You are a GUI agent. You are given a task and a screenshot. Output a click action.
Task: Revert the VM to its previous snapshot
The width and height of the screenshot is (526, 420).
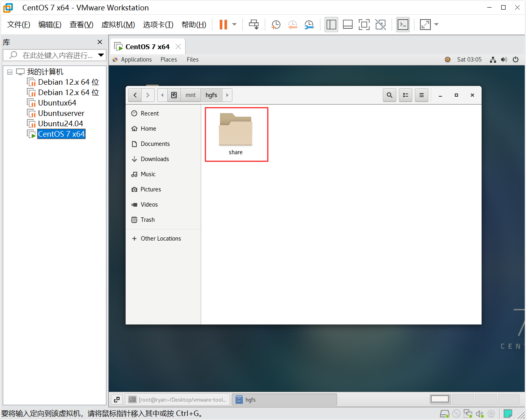(292, 24)
